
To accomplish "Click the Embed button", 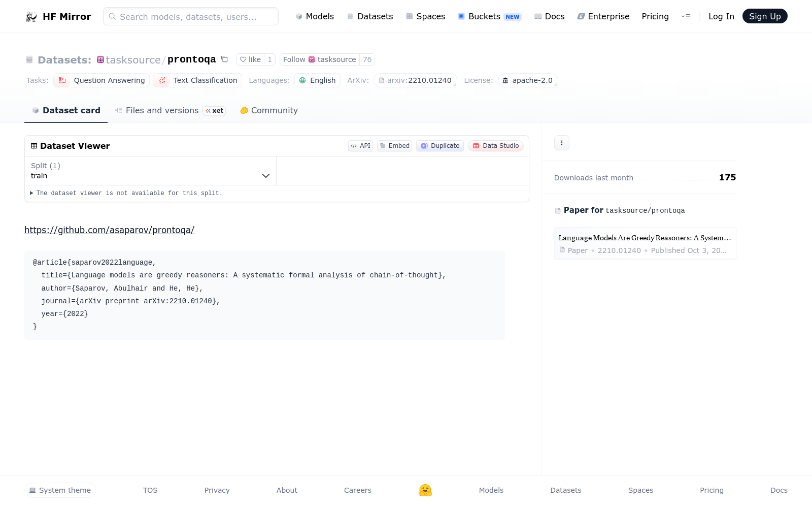I will [394, 146].
